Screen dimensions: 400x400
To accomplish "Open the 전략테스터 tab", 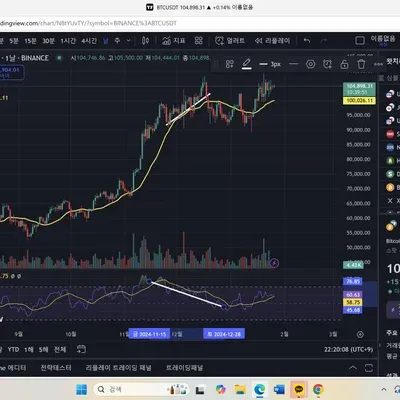I will pos(56,368).
